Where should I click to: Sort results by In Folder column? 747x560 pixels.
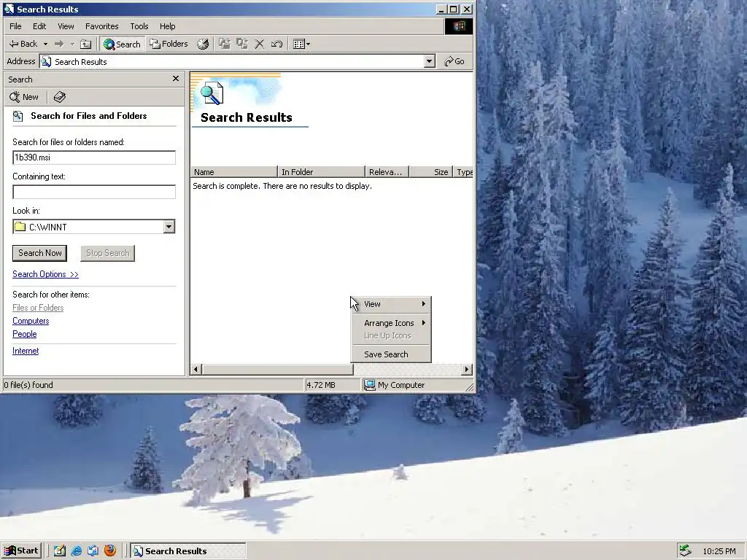(322, 172)
